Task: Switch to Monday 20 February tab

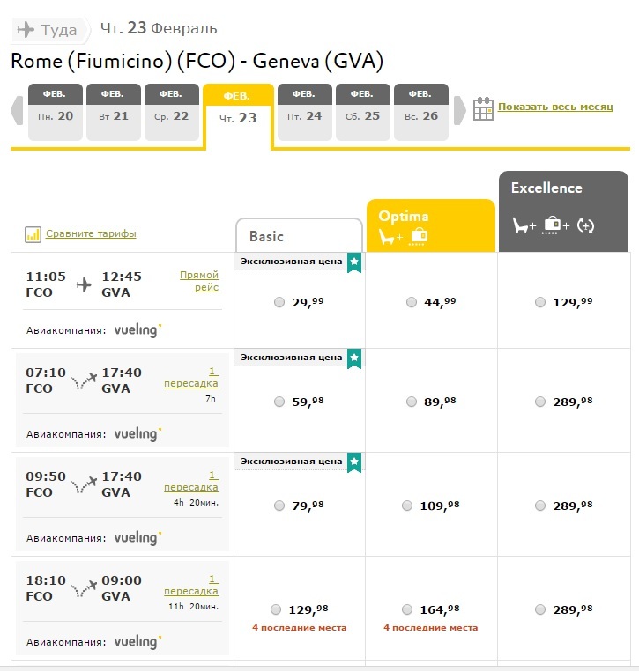Action: click(x=56, y=112)
